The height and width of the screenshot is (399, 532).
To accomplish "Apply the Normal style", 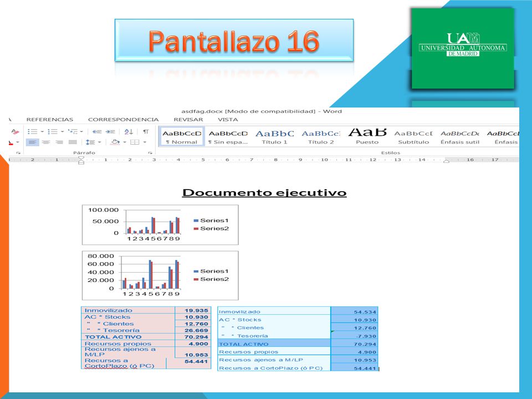I will click(x=182, y=137).
